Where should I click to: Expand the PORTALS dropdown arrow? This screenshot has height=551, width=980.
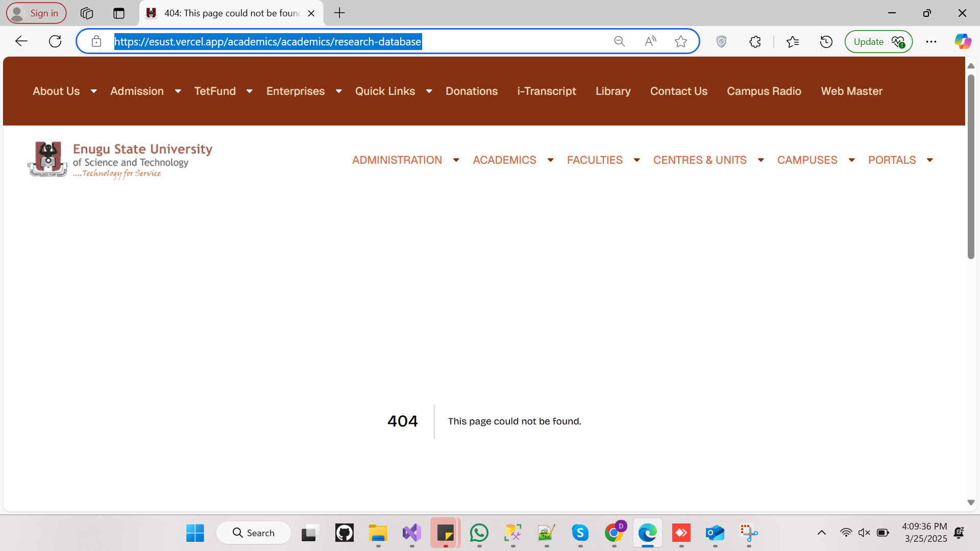click(x=930, y=160)
